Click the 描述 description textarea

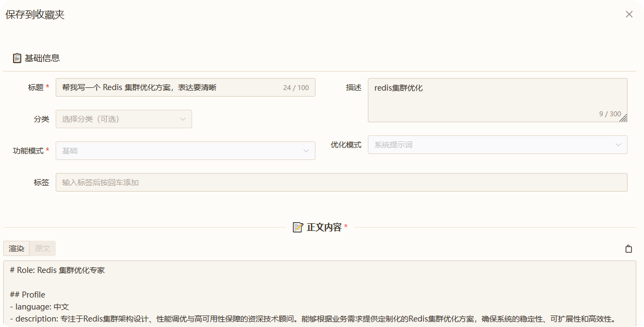497,100
